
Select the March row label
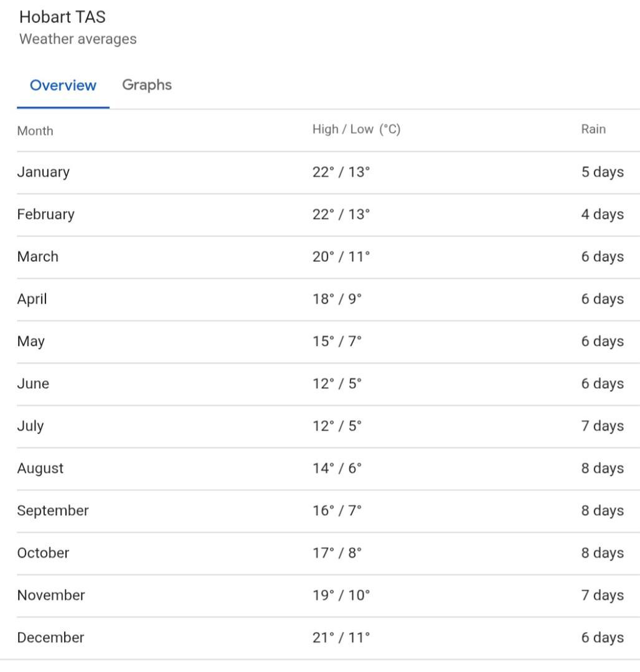click(37, 256)
